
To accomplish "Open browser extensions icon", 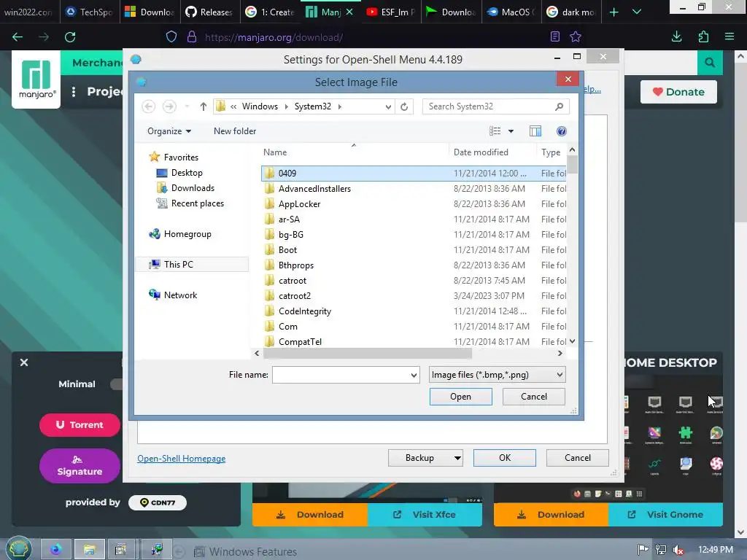I will point(703,36).
